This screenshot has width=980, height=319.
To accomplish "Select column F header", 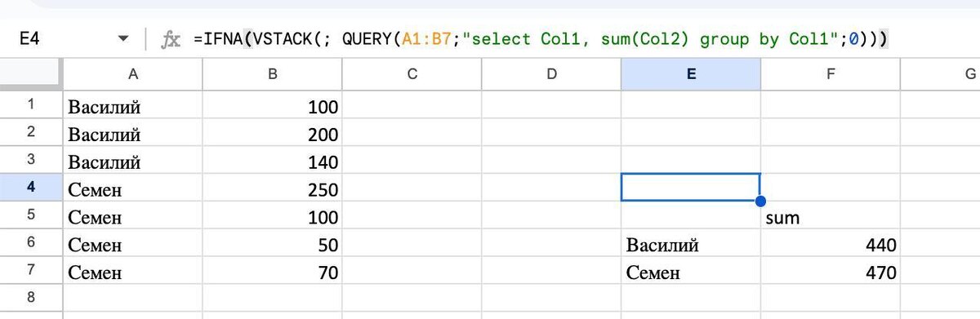I will (831, 73).
